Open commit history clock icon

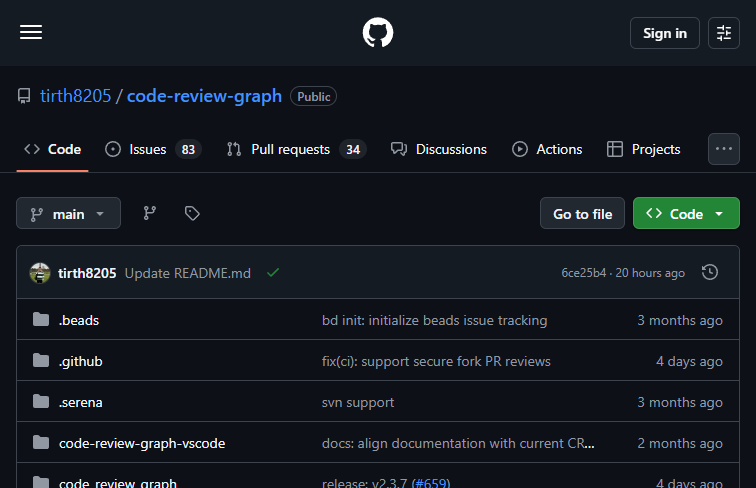(710, 272)
